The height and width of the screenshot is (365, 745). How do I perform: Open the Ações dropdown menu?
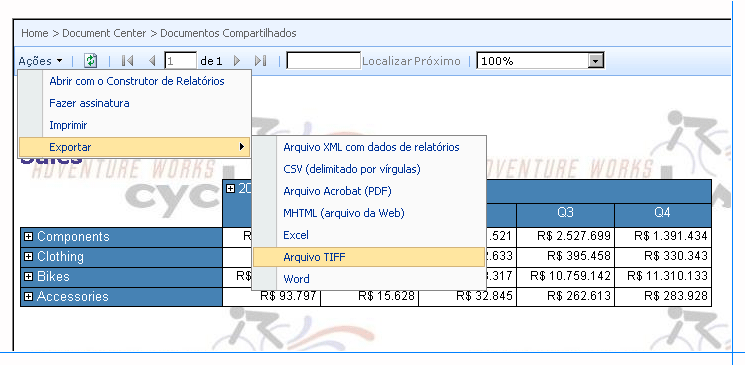(x=40, y=61)
